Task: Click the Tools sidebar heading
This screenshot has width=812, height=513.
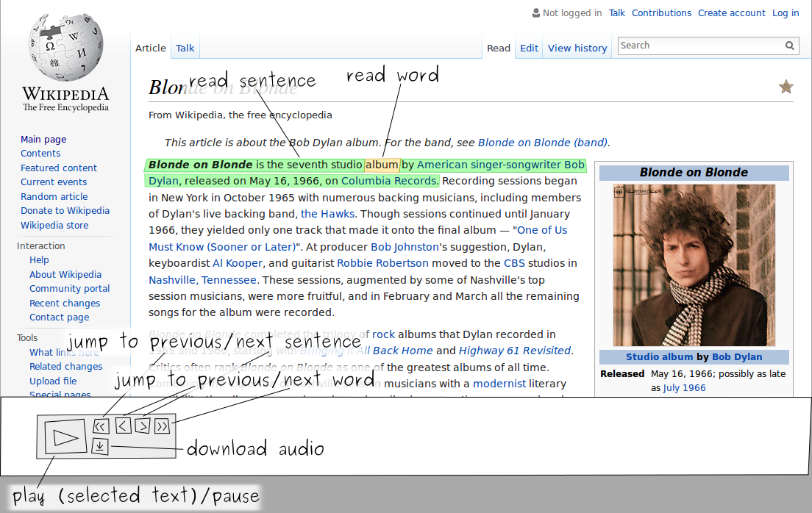Action: click(x=27, y=337)
